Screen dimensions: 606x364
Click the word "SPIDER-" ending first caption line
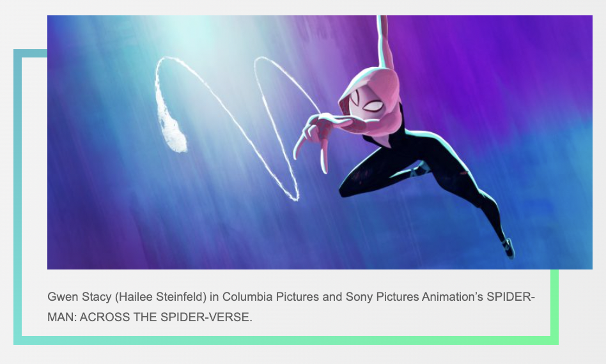[511, 297]
